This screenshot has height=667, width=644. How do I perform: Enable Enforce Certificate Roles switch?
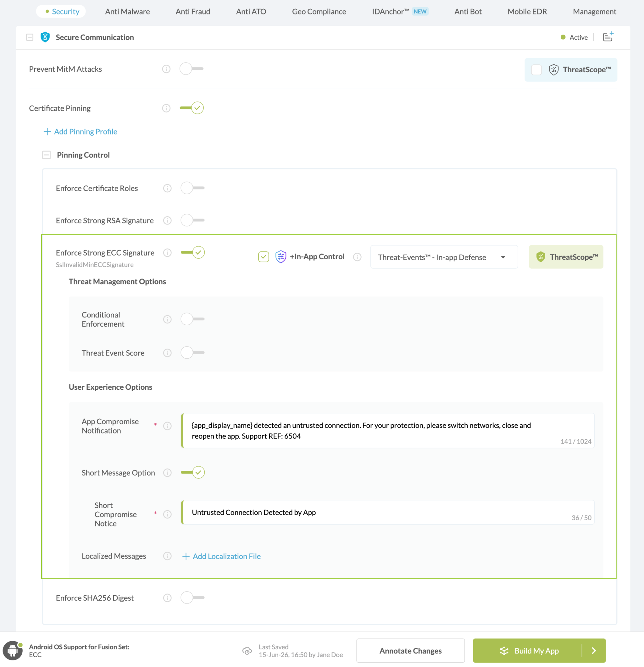[193, 188]
